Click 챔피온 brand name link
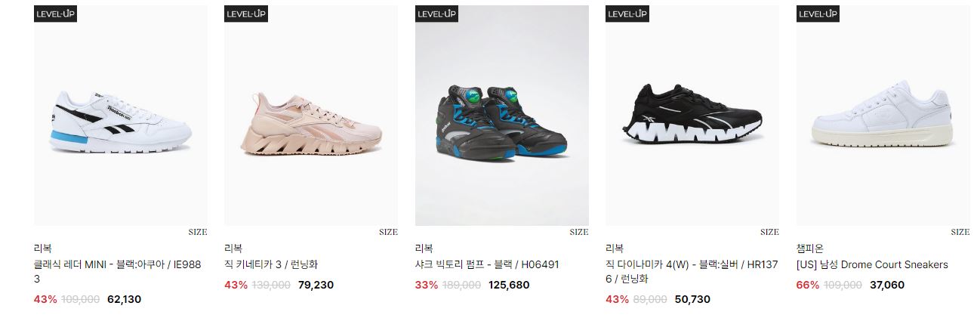The height and width of the screenshot is (318, 980). (810, 248)
